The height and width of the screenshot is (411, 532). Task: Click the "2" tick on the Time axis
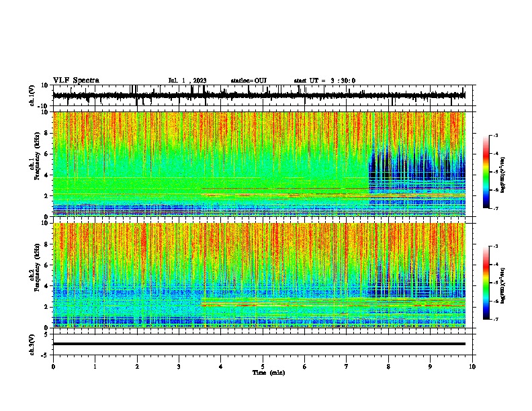tap(137, 367)
